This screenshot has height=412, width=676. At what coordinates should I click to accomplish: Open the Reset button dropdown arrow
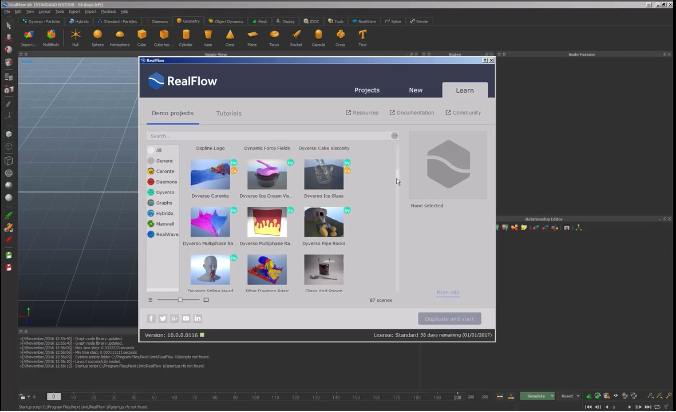pyautogui.click(x=578, y=396)
